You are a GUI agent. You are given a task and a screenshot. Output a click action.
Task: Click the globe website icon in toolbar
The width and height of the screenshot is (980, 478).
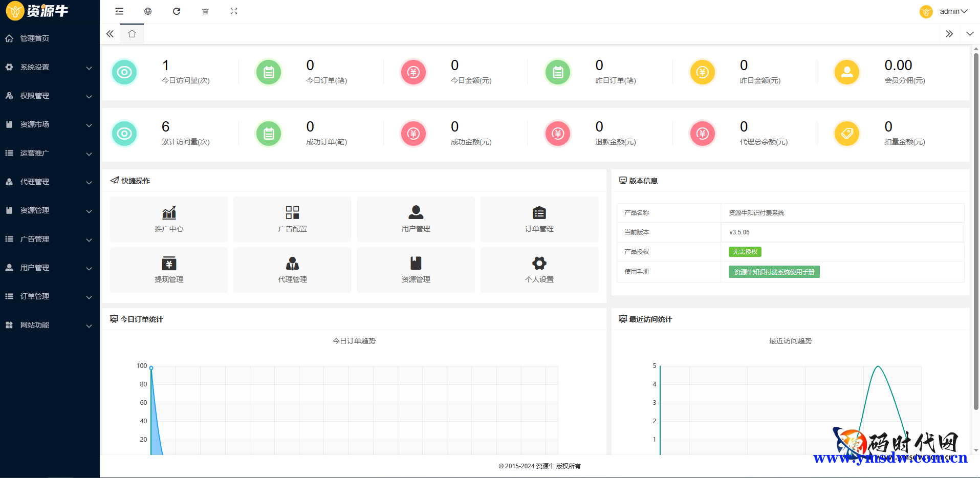[x=148, y=11]
